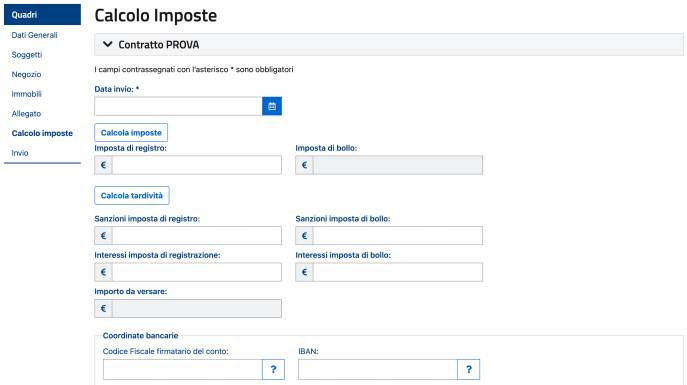Focus the Data invio date field
The width and height of the screenshot is (687, 385).
(x=178, y=106)
